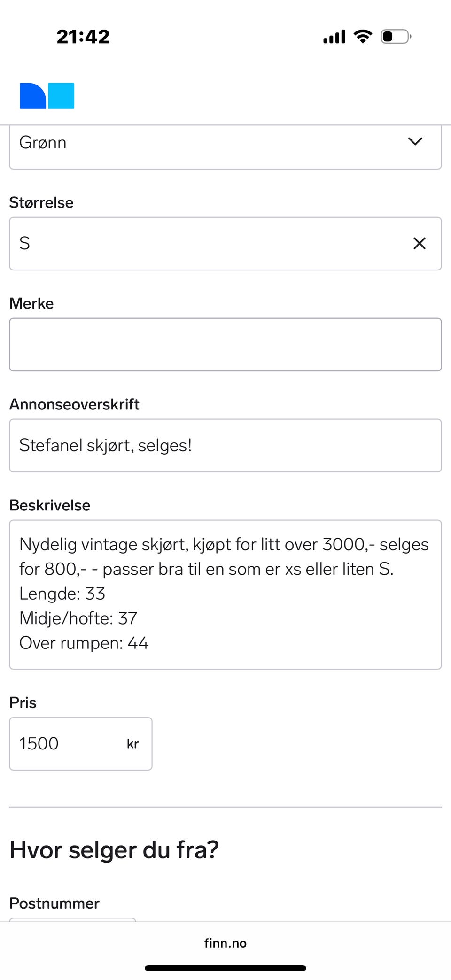Click the kr currency label
This screenshot has height=980, width=451.
click(133, 744)
